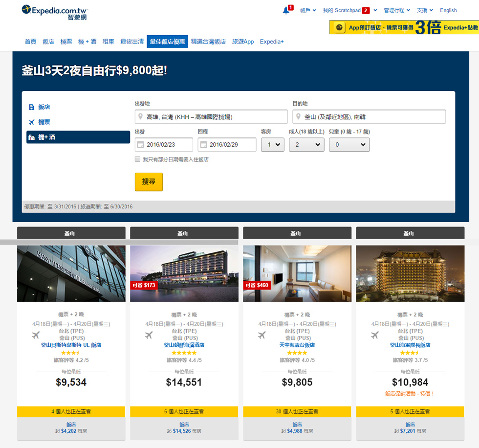Click the hotel building icon beside 飯店
The height and width of the screenshot is (448, 479).
[x=31, y=107]
